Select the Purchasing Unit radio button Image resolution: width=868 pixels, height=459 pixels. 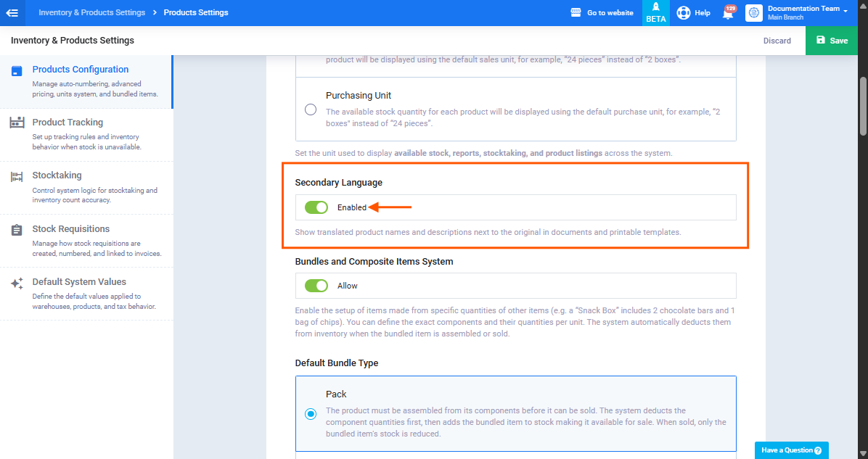(311, 109)
